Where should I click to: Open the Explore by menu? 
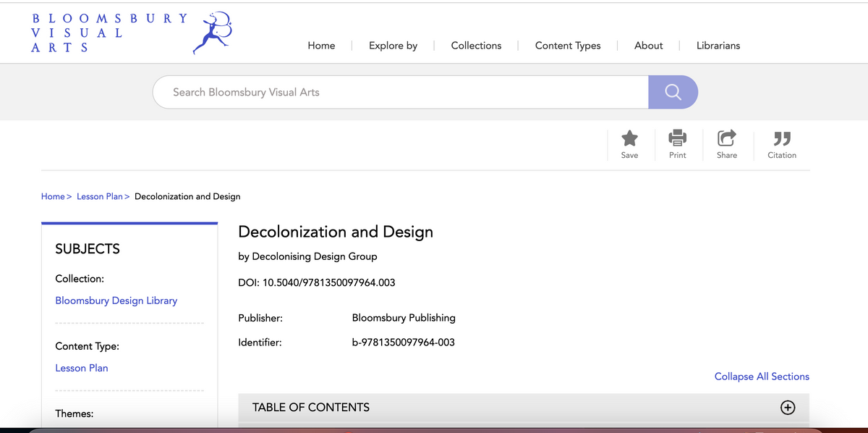pyautogui.click(x=393, y=46)
